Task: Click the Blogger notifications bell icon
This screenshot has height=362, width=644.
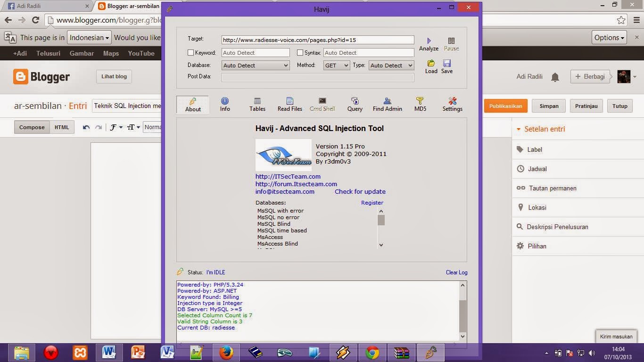Action: 555,77
